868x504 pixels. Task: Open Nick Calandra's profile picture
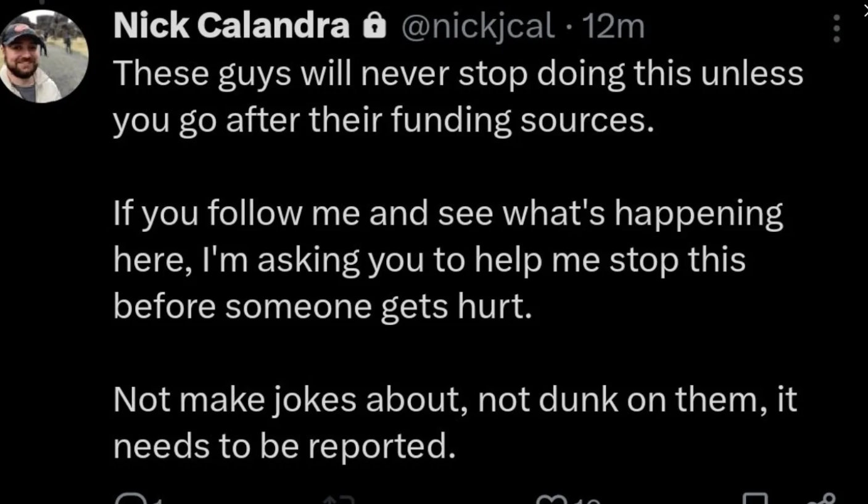(x=44, y=56)
